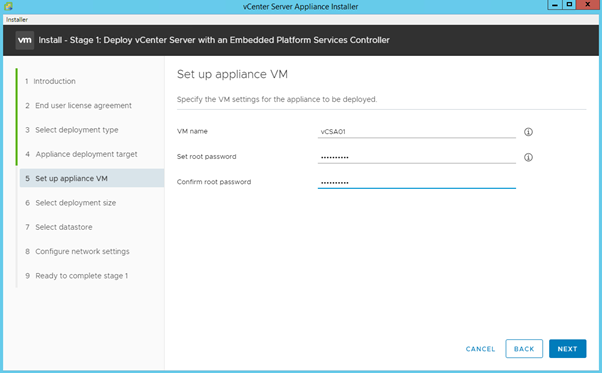
Task: Click the 'VM name' label
Action: coord(192,131)
